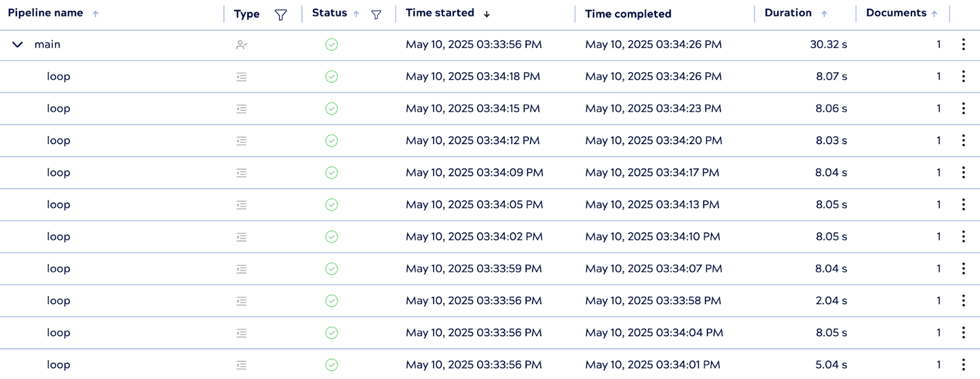Open actions menu for 8.06 s loop

click(963, 108)
